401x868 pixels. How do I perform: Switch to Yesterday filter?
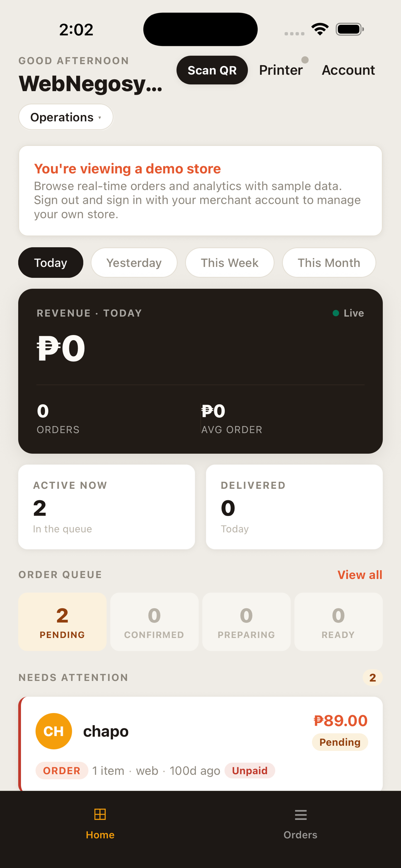pyautogui.click(x=134, y=262)
